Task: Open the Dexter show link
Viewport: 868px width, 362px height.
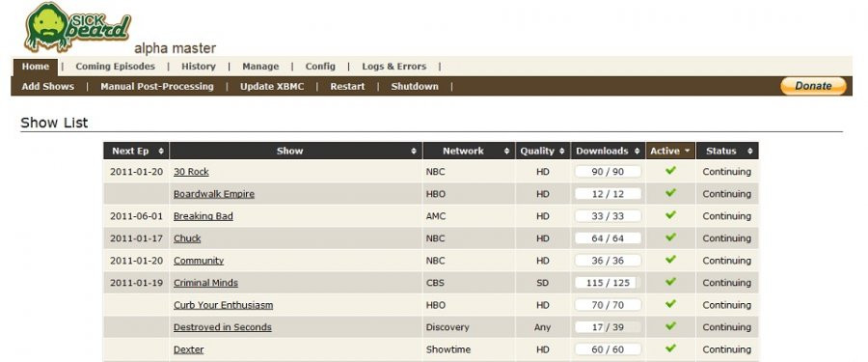Action: click(188, 349)
